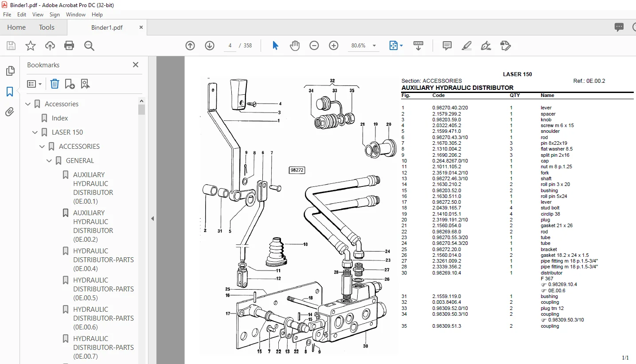Select the Highlight text tool
Screen dimensions: 636x364
click(x=466, y=46)
